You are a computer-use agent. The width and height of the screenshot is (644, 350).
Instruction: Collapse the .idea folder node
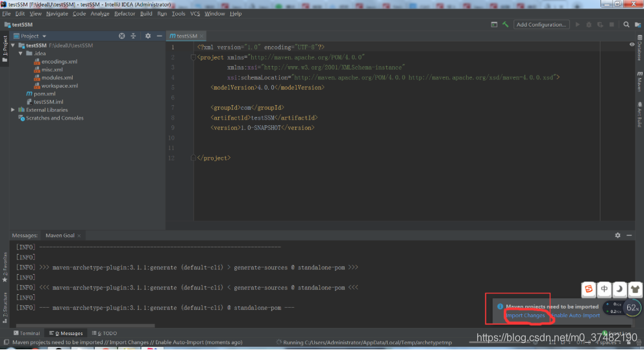(x=21, y=53)
